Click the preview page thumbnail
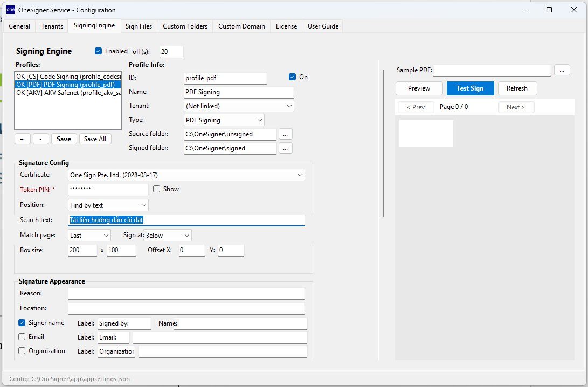 pyautogui.click(x=426, y=133)
